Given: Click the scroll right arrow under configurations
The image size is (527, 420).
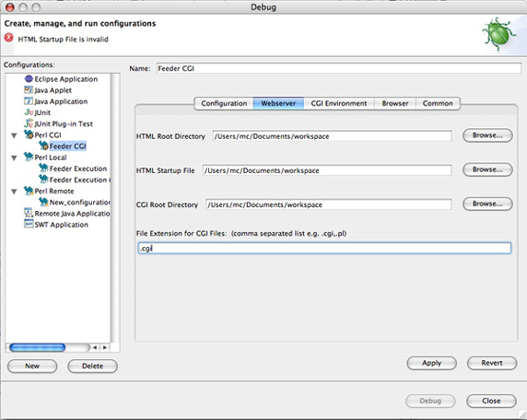Looking at the screenshot, I should [x=105, y=347].
